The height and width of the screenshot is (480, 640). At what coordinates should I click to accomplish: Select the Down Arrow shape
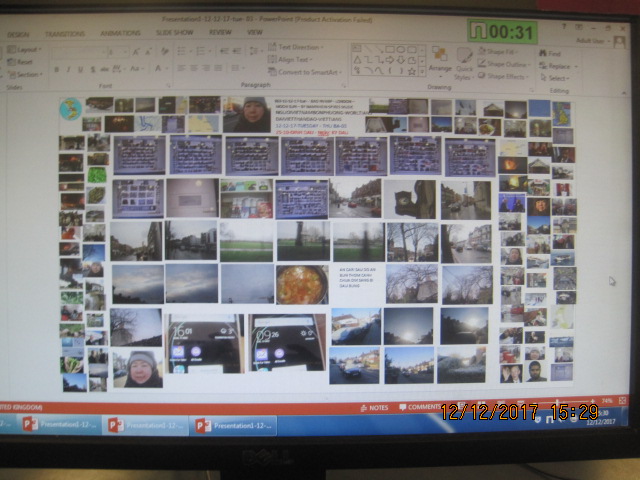401,60
